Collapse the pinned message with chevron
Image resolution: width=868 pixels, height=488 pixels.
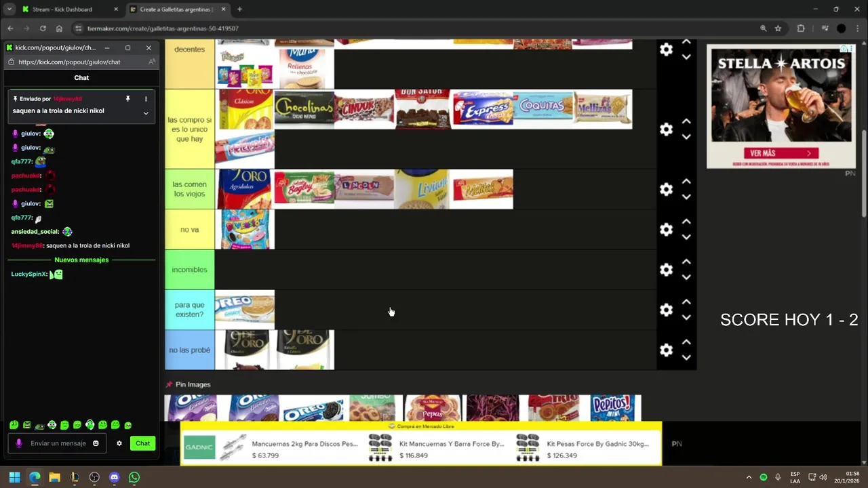pos(146,113)
